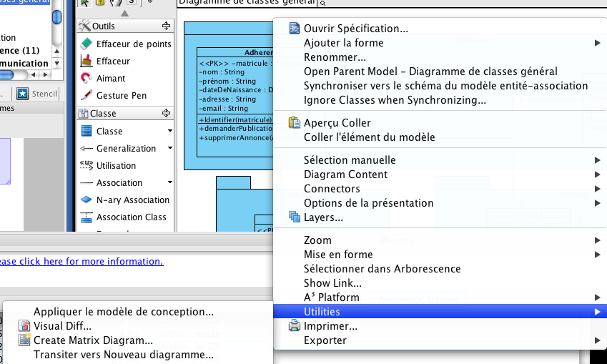Choose the Utilisation dependency tool

click(x=116, y=165)
